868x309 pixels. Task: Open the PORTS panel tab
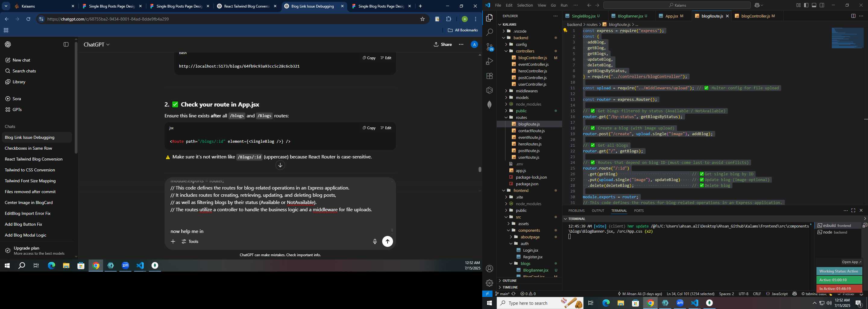639,211
